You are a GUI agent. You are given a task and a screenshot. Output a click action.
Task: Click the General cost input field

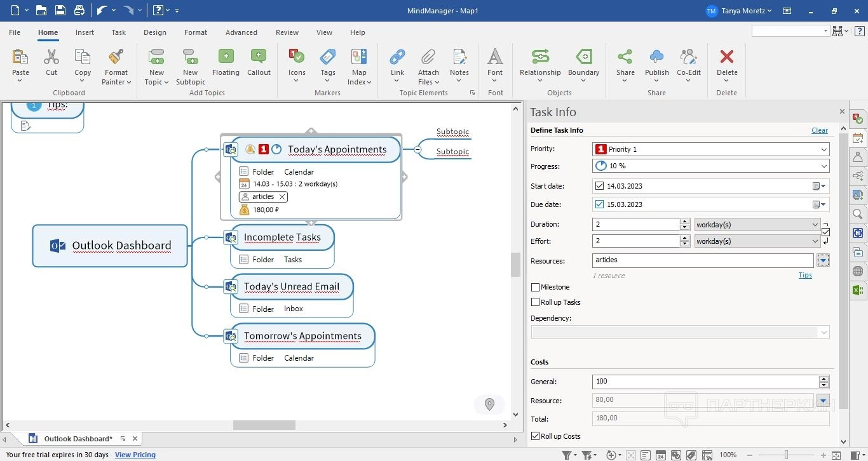pos(705,382)
